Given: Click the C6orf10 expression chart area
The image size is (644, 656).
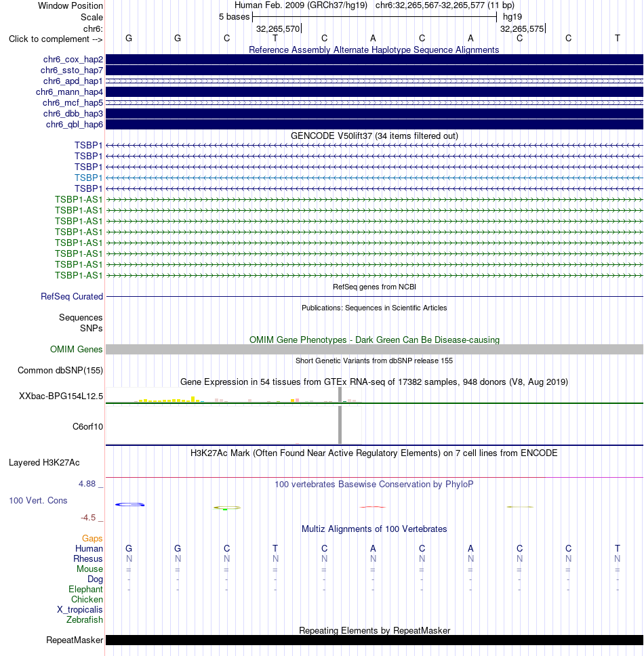Looking at the screenshot, I should 233,426.
